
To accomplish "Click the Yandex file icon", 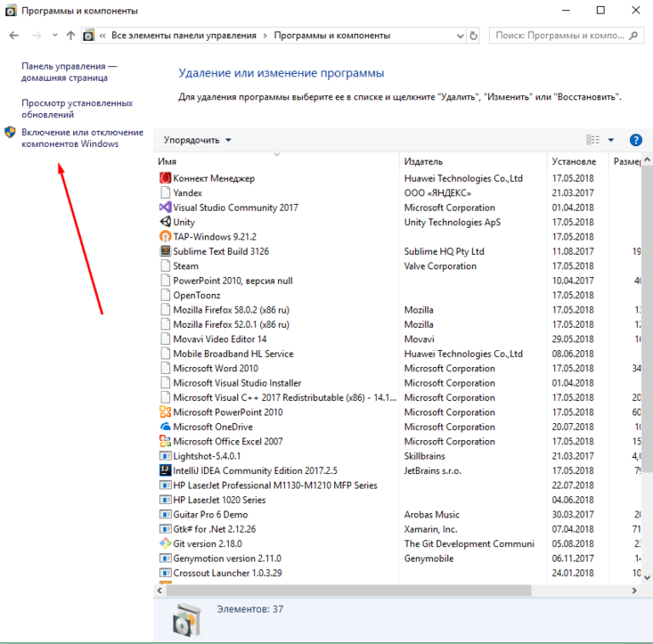I will click(165, 193).
